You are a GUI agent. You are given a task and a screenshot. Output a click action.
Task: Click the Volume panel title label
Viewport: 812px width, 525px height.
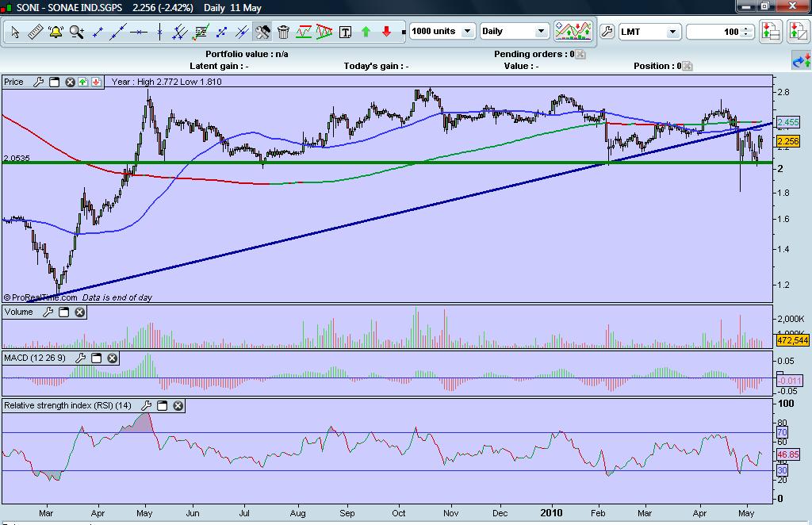coord(19,312)
